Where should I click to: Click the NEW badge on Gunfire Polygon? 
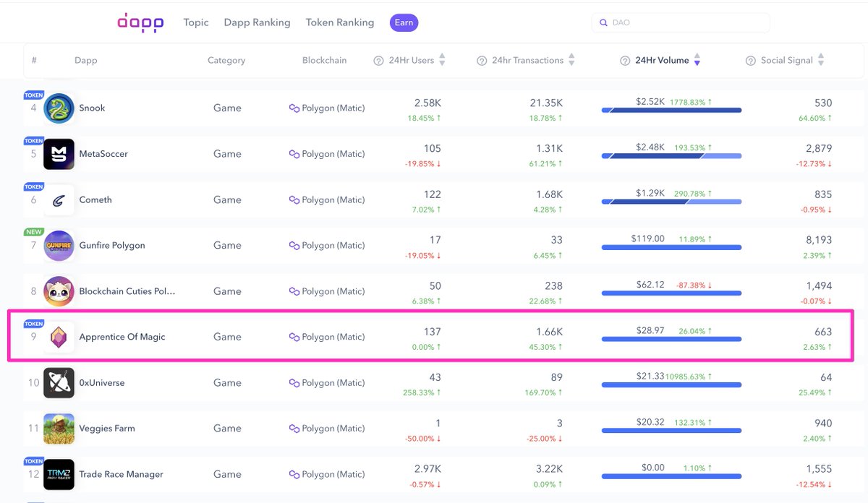tap(34, 232)
